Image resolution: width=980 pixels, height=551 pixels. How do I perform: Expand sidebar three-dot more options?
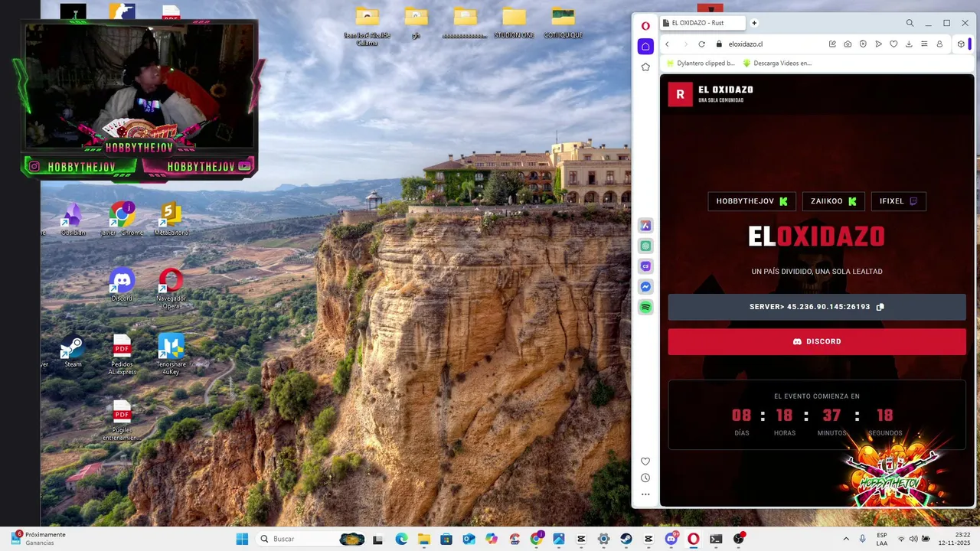click(x=645, y=494)
